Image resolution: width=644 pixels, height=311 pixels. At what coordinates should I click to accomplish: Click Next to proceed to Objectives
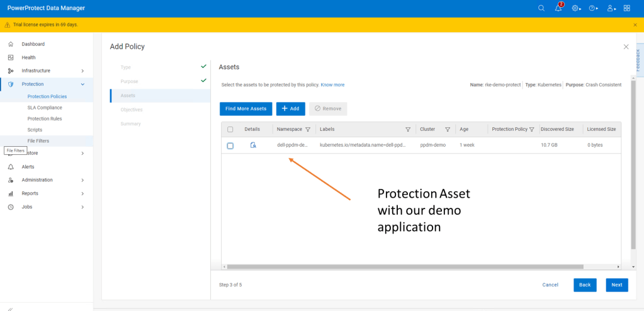[616, 285]
